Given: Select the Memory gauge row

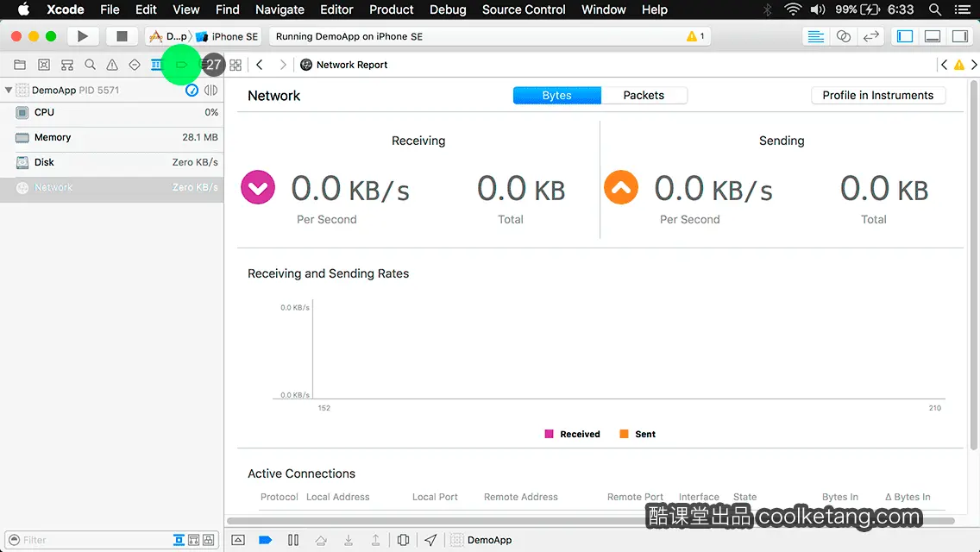Looking at the screenshot, I should tap(112, 137).
